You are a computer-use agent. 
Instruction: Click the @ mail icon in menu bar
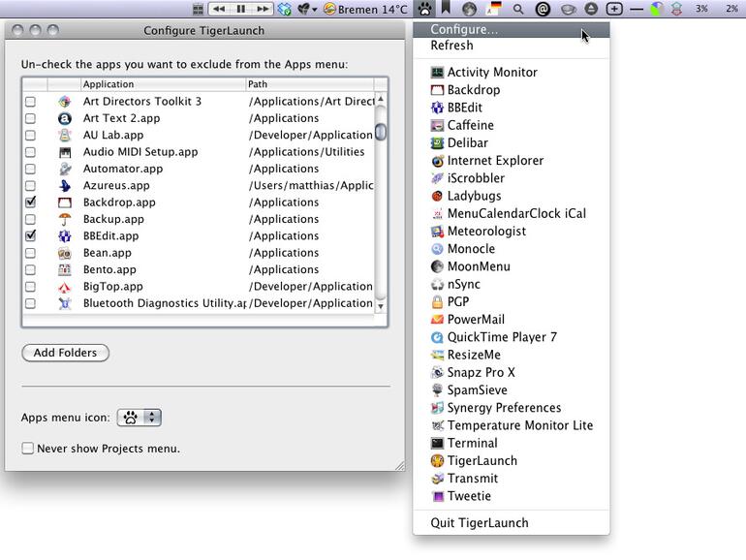coord(543,9)
